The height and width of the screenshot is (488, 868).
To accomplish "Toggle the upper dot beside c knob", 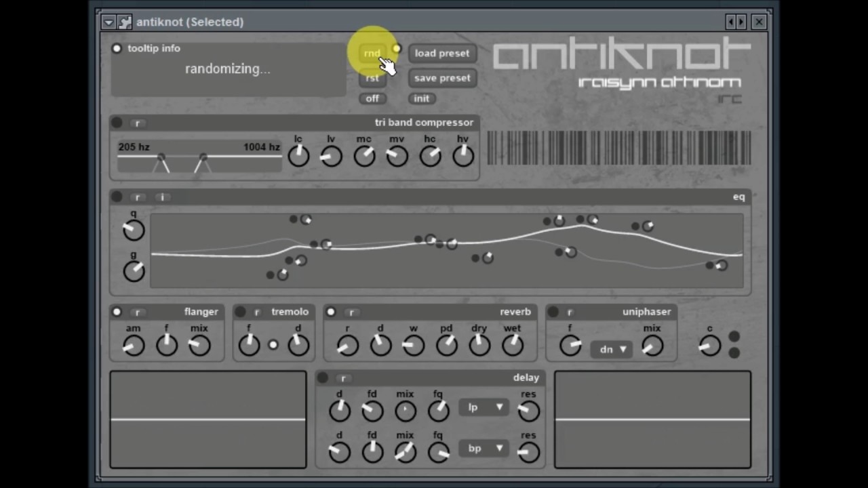I will (x=734, y=337).
